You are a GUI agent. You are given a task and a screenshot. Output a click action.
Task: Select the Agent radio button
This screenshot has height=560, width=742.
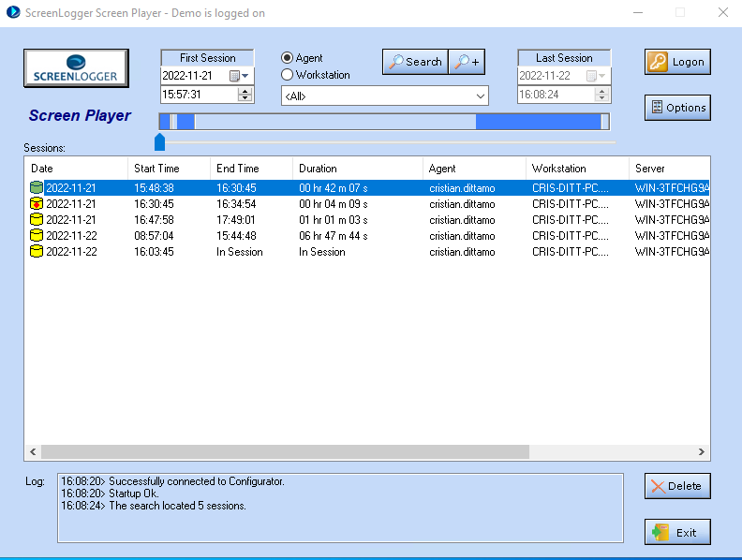tap(288, 58)
